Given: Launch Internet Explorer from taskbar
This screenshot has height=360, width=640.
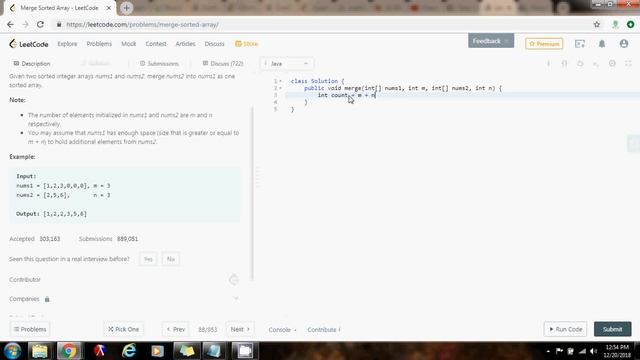Looking at the screenshot, I should pyautogui.click(x=129, y=351).
